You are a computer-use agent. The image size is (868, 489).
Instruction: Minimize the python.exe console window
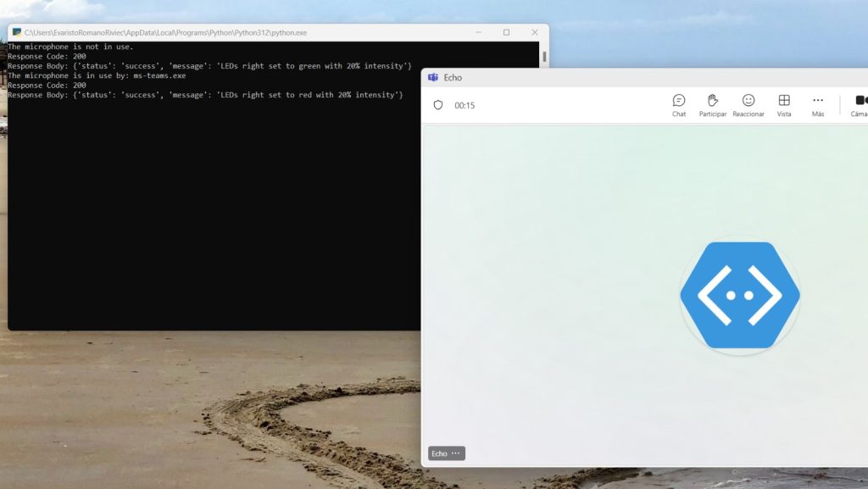[478, 33]
